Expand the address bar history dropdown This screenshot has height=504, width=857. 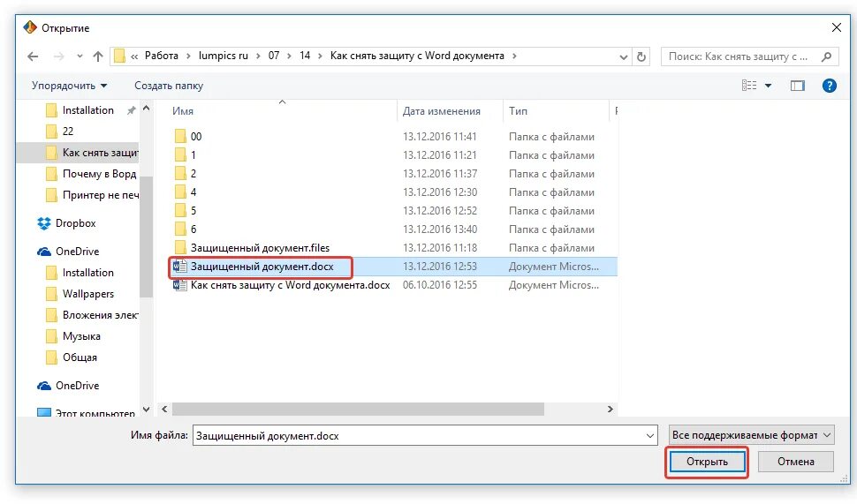pyautogui.click(x=623, y=56)
